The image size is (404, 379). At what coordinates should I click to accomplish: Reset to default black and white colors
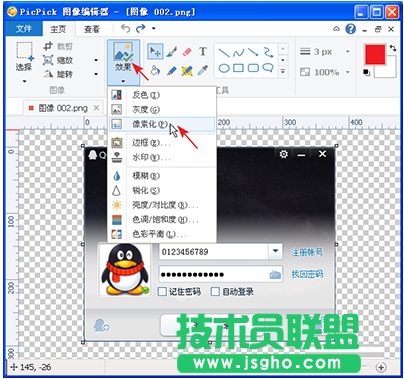click(366, 72)
